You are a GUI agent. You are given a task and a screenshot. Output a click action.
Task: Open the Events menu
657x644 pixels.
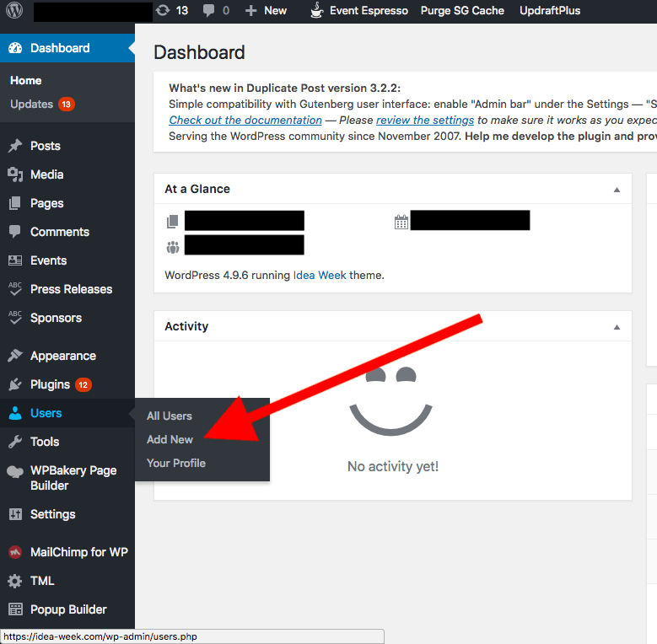pyautogui.click(x=49, y=260)
